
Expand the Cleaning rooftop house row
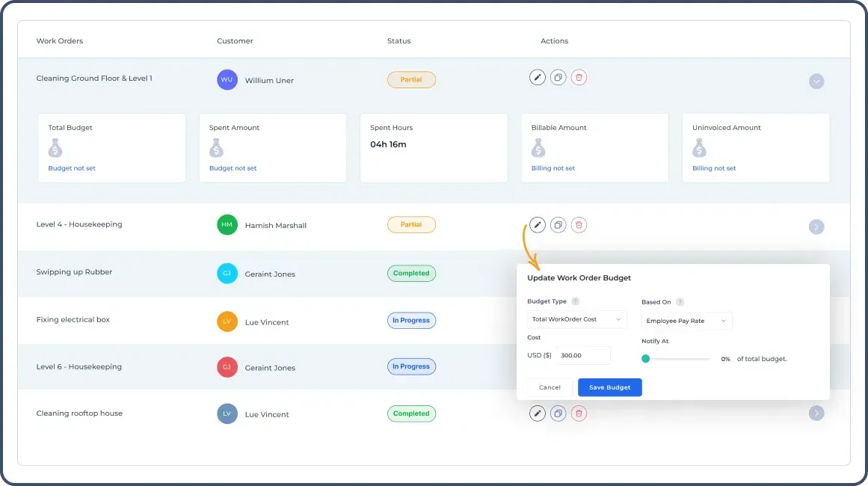[x=816, y=413]
